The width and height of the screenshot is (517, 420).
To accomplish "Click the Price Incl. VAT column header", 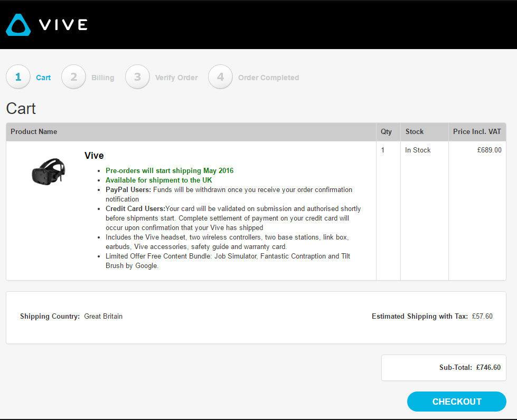I will tap(477, 132).
